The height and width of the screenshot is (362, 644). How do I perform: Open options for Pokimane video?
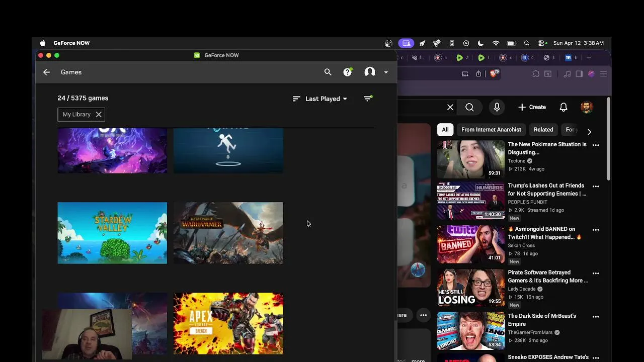[x=596, y=145]
